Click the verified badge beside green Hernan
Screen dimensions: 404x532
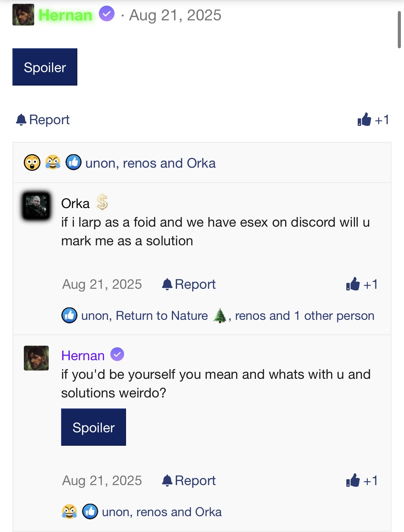pyautogui.click(x=107, y=14)
